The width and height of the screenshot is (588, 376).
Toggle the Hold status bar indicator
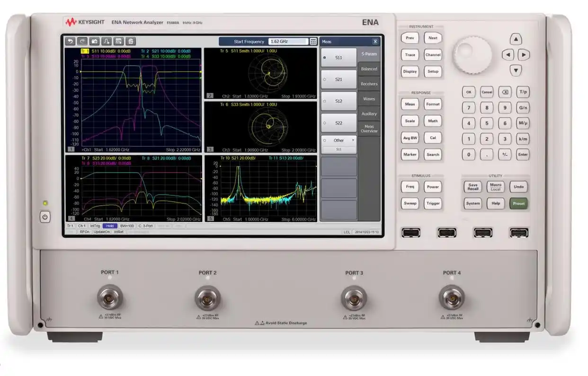(x=109, y=226)
